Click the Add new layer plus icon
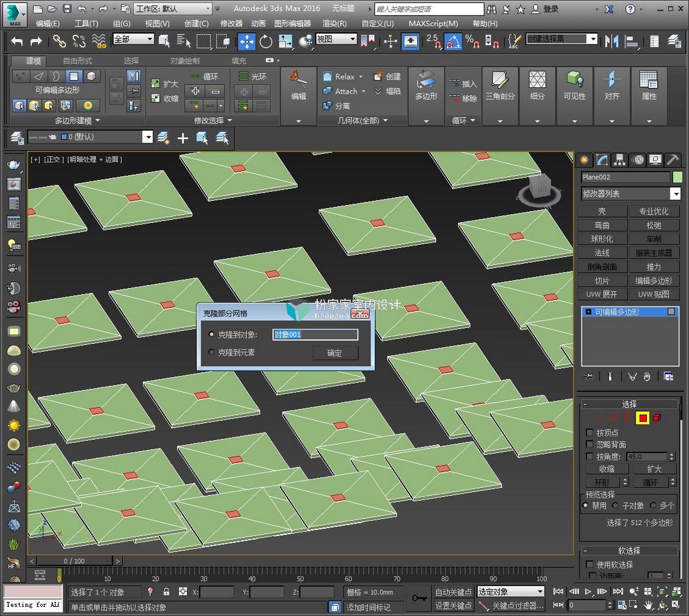The image size is (689, 616). point(183,138)
